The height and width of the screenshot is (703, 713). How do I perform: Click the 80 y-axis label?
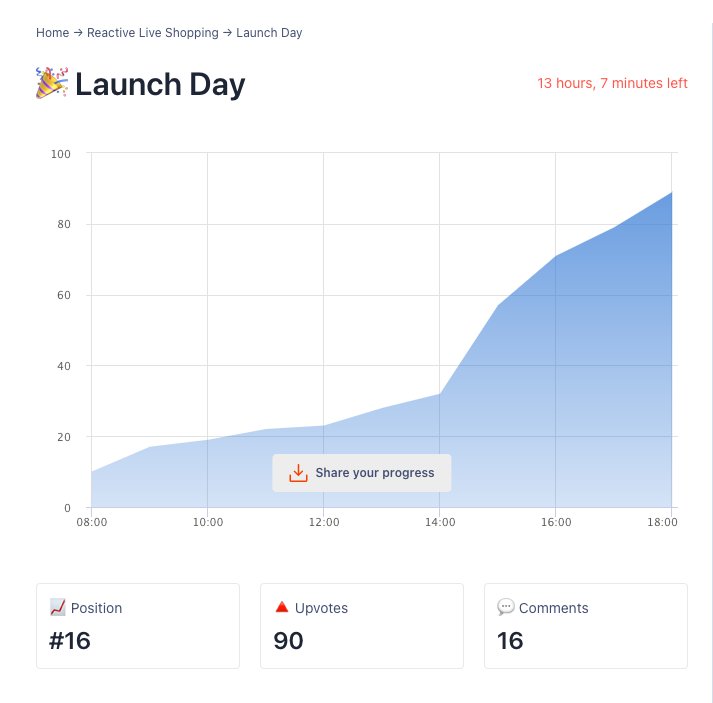(64, 224)
